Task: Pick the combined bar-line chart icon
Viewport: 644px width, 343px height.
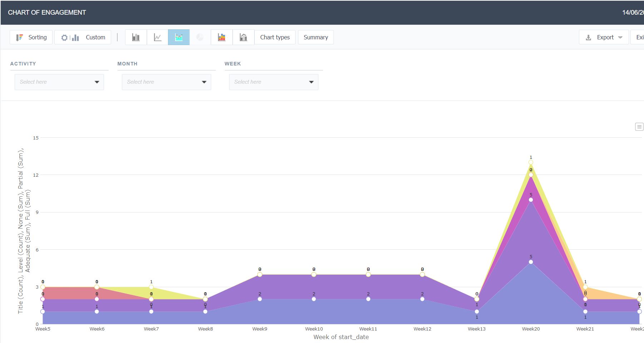Action: point(243,37)
